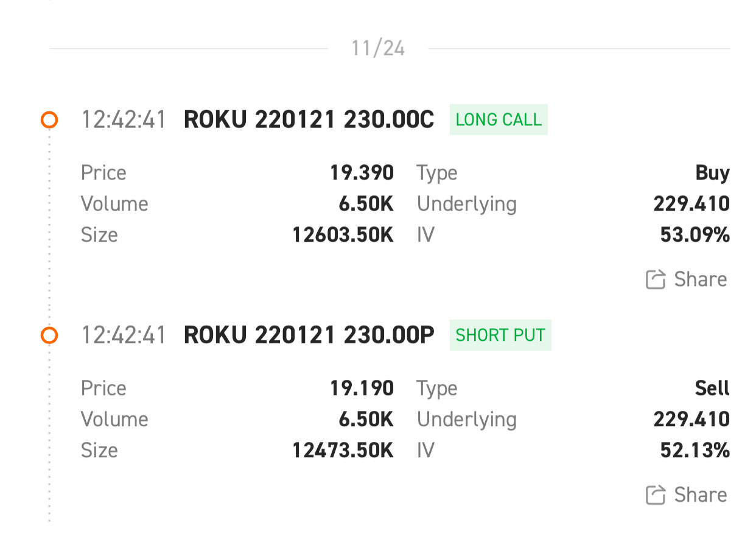Open ROKU 220121 230.00C contract title
This screenshot has height=540, width=756.
pyautogui.click(x=309, y=120)
